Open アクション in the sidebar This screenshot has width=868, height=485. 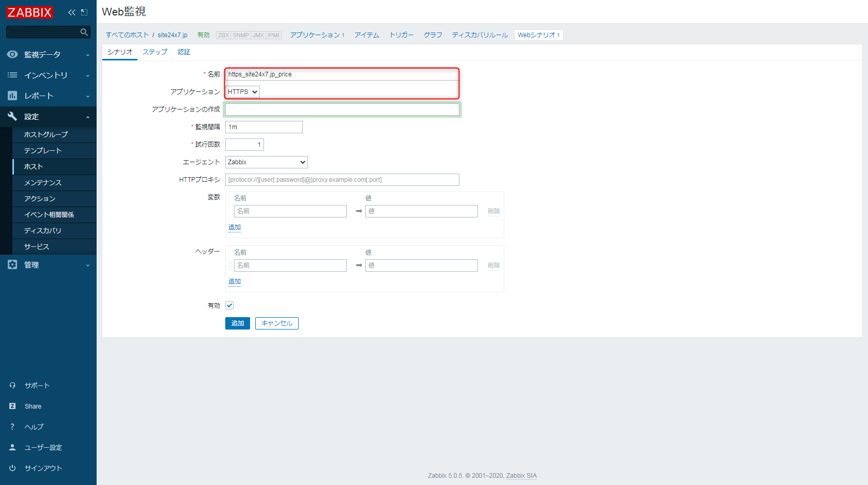(x=54, y=198)
